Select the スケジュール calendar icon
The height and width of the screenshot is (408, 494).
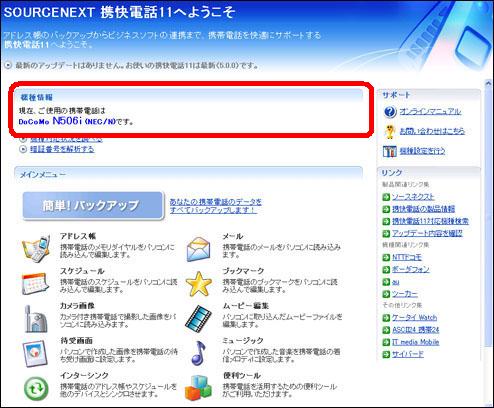click(x=35, y=284)
